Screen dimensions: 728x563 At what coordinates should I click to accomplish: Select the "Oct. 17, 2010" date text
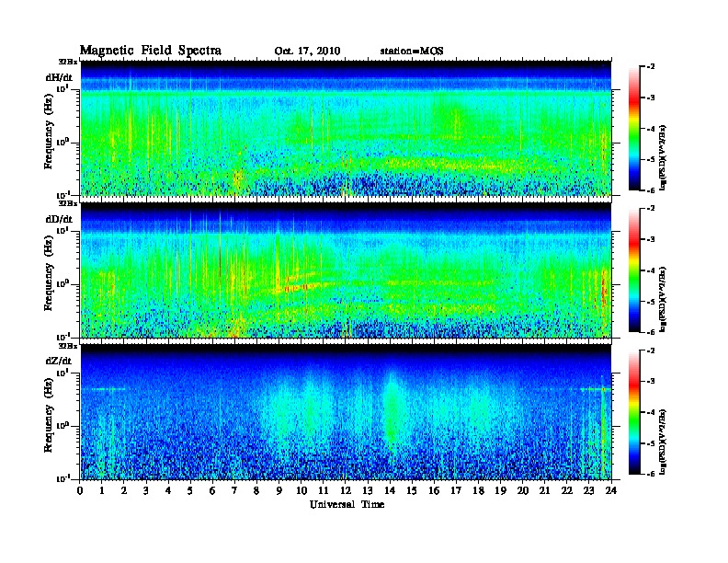click(x=307, y=52)
